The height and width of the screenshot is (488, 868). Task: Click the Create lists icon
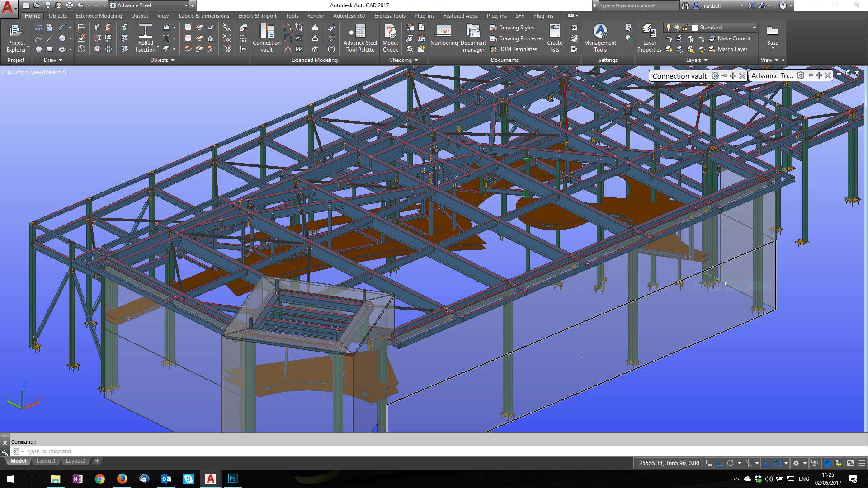[555, 39]
